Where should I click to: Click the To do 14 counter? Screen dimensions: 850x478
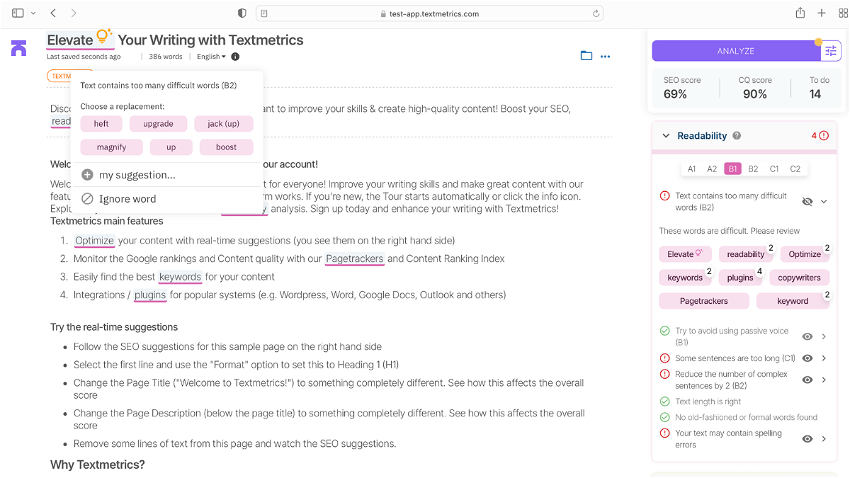point(819,87)
